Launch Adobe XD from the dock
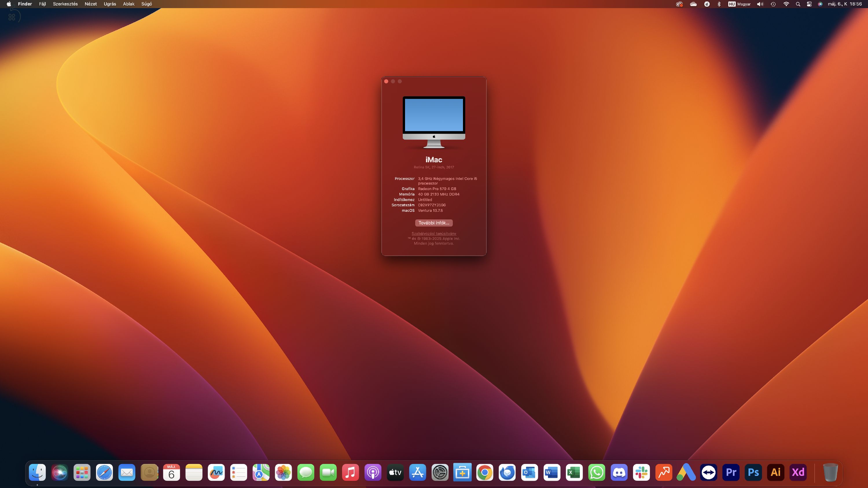Screen dimensions: 868x488 798,472
